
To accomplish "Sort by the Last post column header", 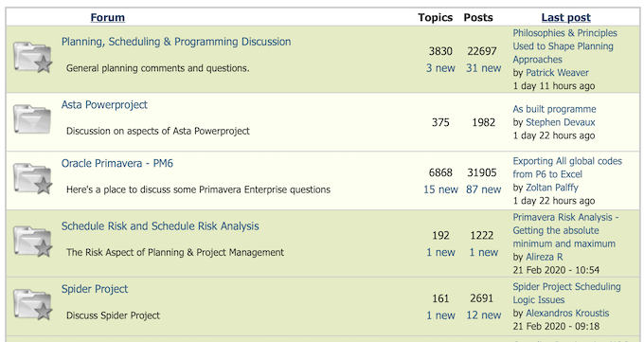I will click(565, 18).
